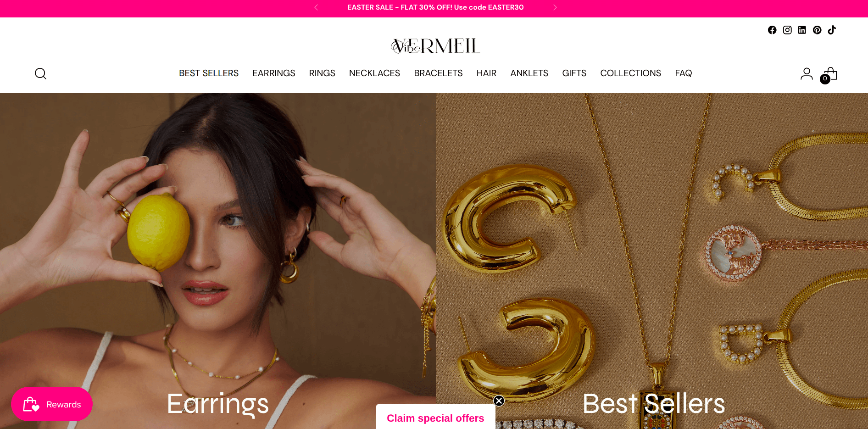Click the Rewards button
868x429 pixels.
coord(52,404)
